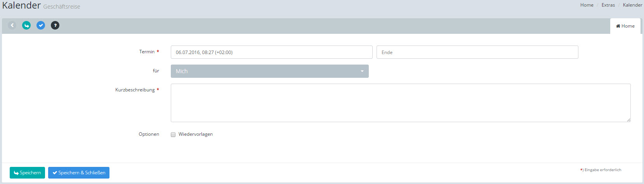Open Extras in the breadcrumb
This screenshot has height=184, width=644.
click(608, 5)
